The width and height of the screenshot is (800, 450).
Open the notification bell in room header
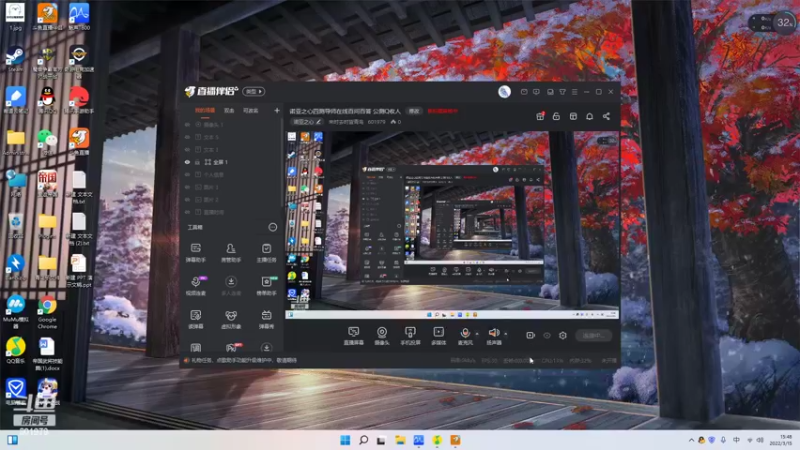pos(589,116)
